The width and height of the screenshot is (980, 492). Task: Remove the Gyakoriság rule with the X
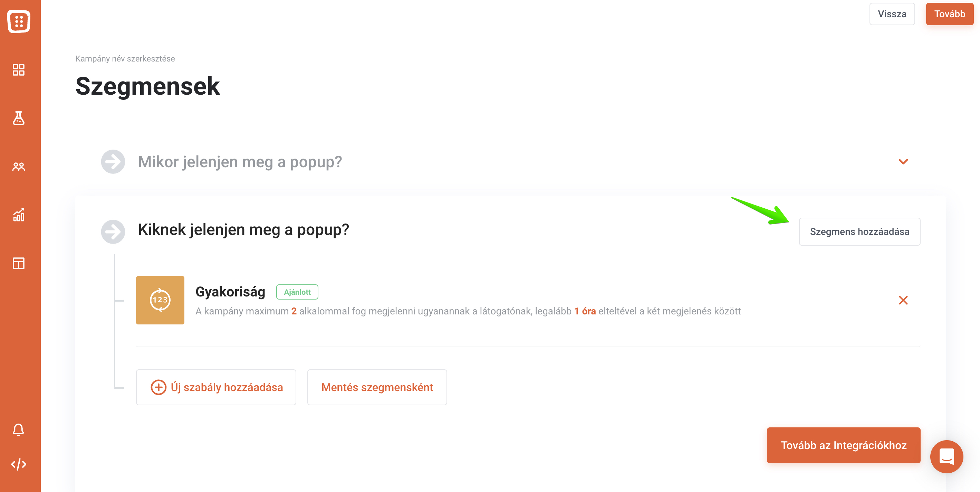[903, 300]
